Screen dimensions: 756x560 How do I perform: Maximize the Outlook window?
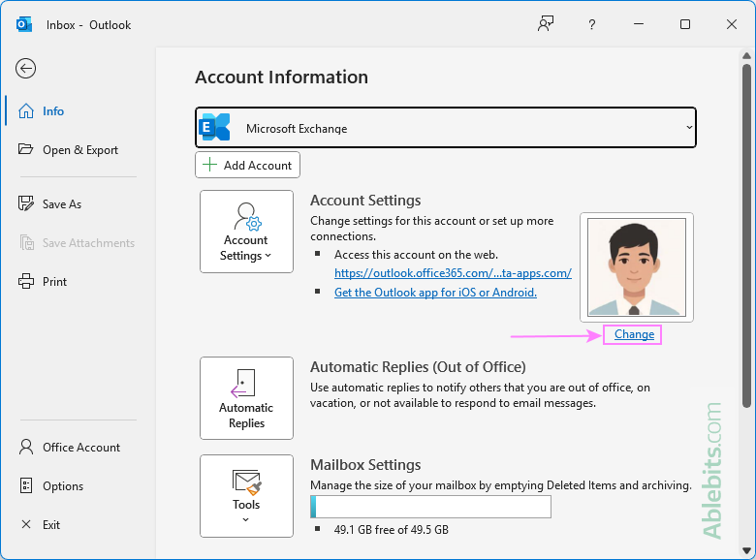coord(685,24)
